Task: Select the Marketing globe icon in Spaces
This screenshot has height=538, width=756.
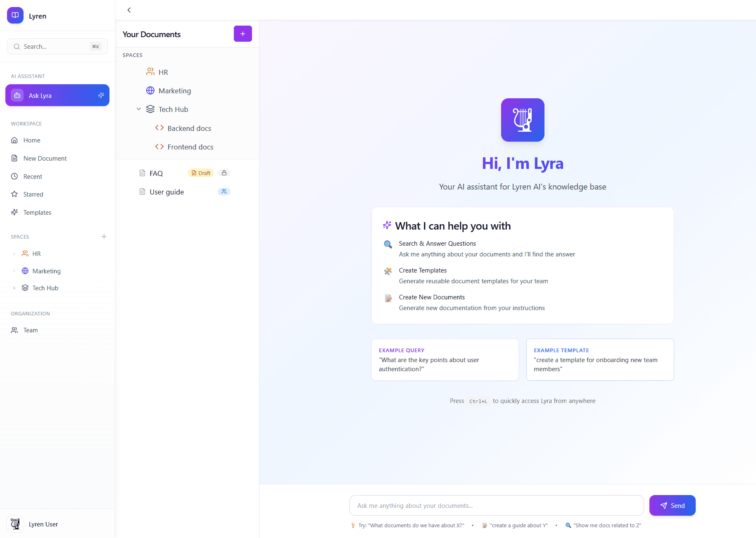Action: 150,90
